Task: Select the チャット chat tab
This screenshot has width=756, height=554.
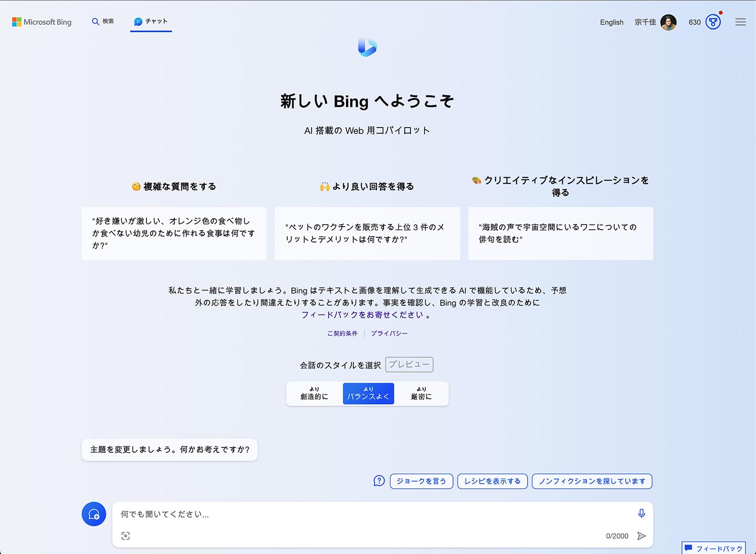Action: click(151, 22)
